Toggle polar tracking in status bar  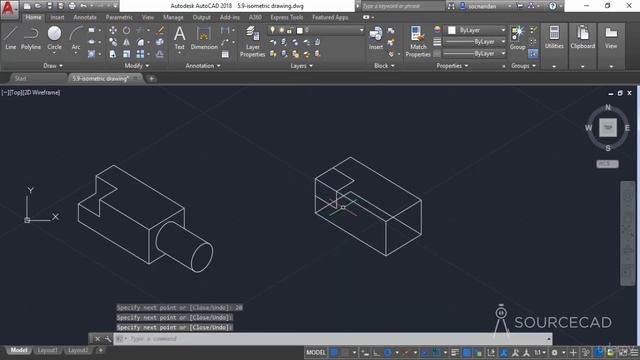click(x=388, y=353)
